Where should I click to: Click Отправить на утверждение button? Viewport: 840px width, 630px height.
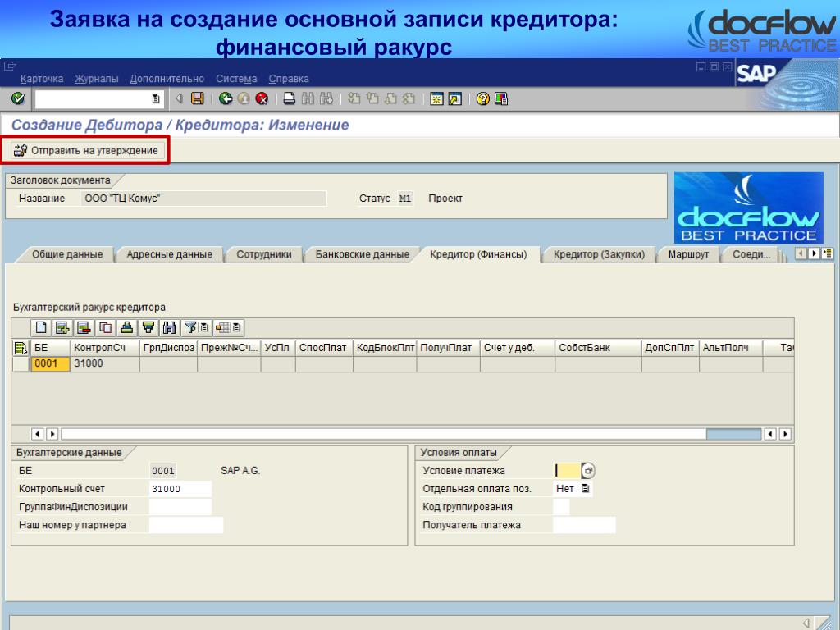[x=86, y=150]
